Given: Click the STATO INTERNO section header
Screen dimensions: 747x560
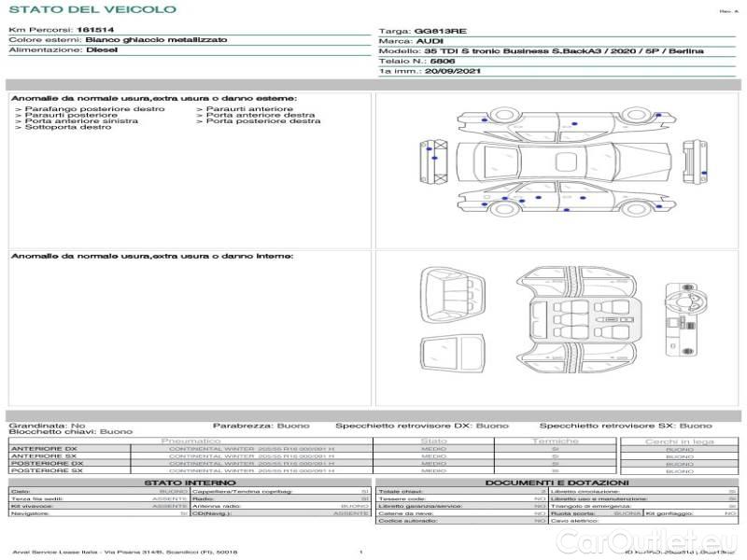Looking at the screenshot, I should pos(190,483).
